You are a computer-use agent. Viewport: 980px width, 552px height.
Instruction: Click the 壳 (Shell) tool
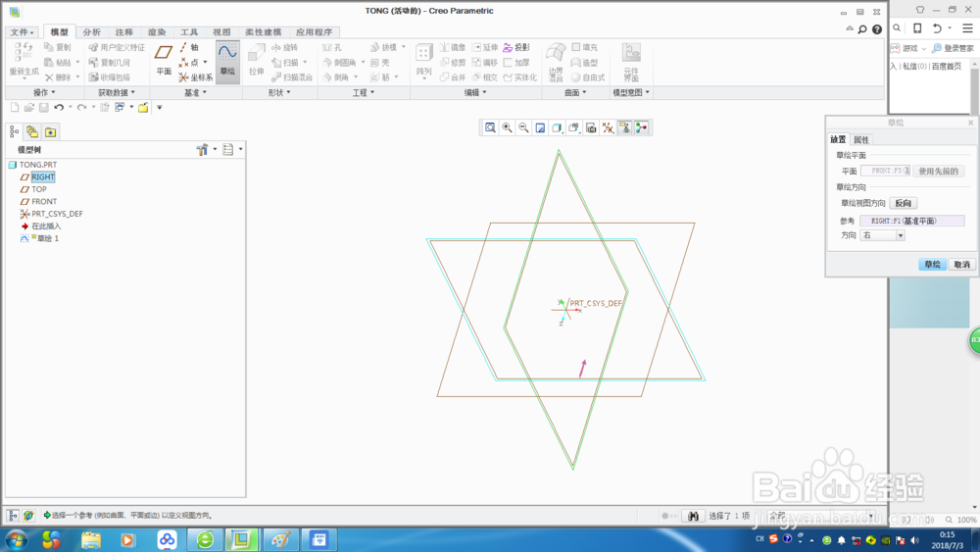(380, 63)
